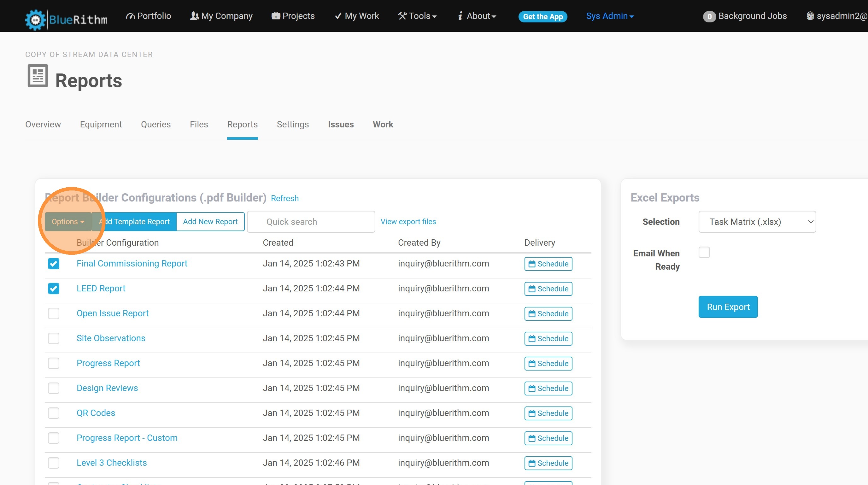Viewport: 868px width, 485px height.
Task: Click the Projects briefcase icon
Action: (276, 16)
